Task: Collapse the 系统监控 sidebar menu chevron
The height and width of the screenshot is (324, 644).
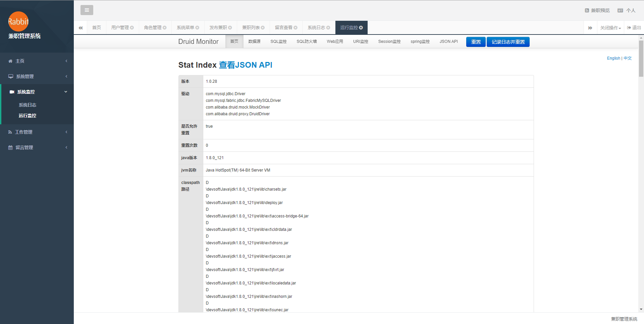Action: click(66, 92)
